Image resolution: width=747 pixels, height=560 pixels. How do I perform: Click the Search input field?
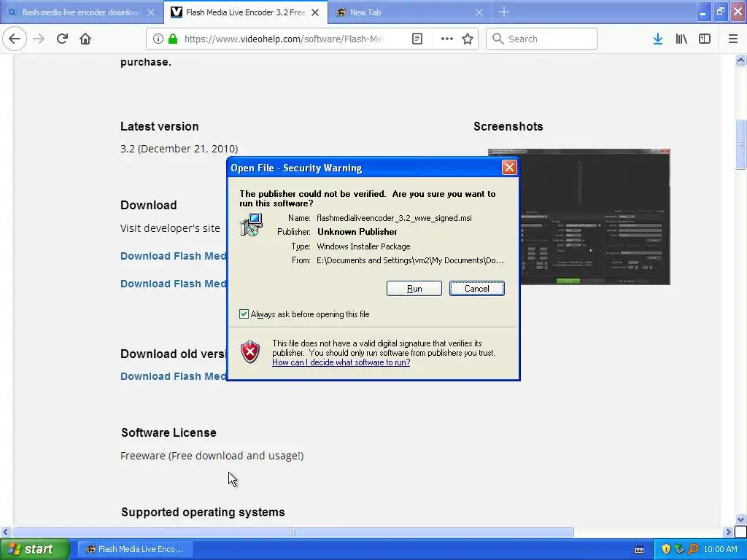(542, 39)
